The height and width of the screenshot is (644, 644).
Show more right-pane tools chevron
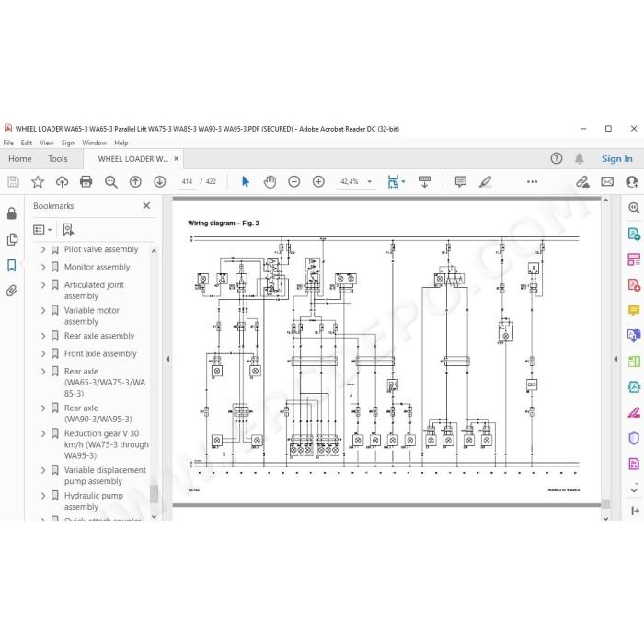tap(634, 489)
